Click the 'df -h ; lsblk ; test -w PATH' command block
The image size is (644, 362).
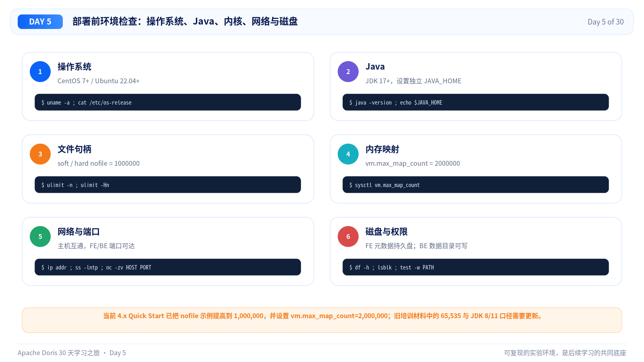click(x=476, y=267)
